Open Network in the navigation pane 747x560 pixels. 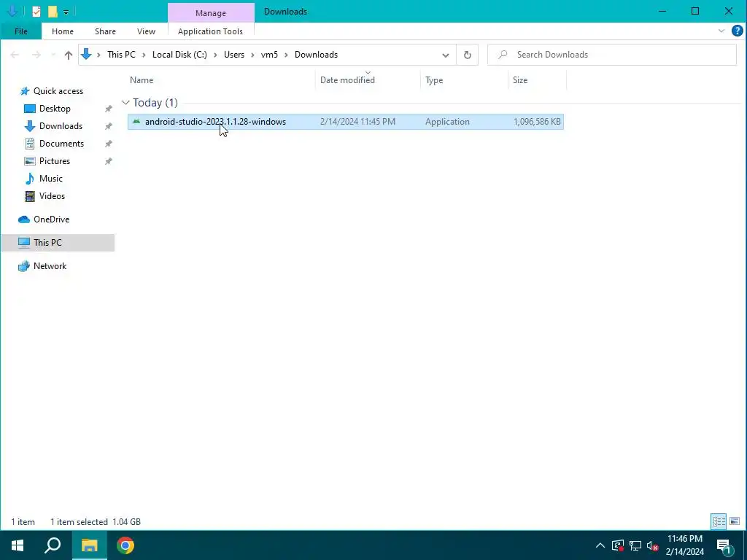(50, 266)
